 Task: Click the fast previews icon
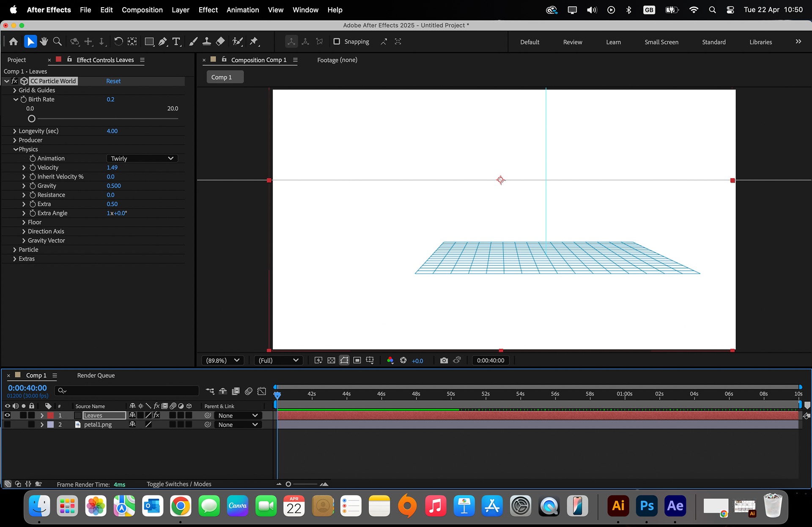318,360
